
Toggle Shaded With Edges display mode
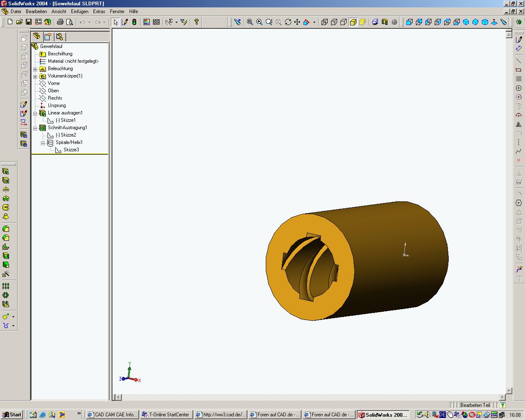pyautogui.click(x=353, y=22)
